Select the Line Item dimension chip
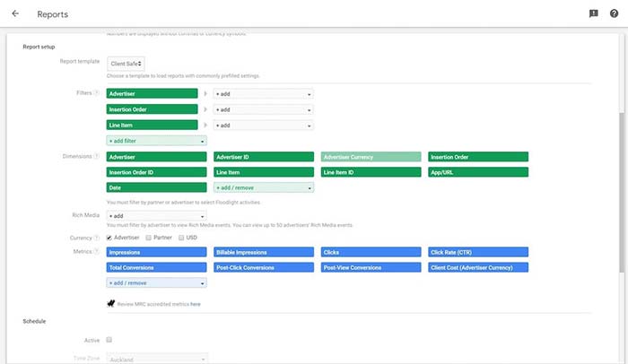 click(x=264, y=172)
